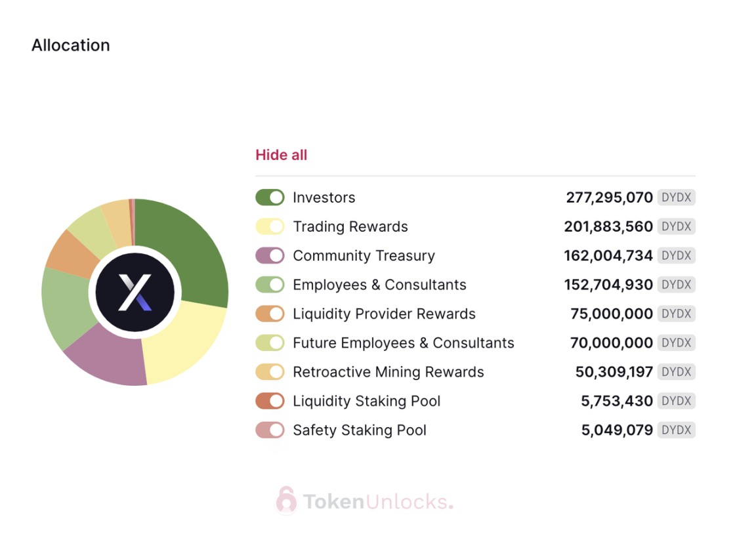The height and width of the screenshot is (540, 756).
Task: Click the 277,295,070 Investors amount
Action: (610, 197)
